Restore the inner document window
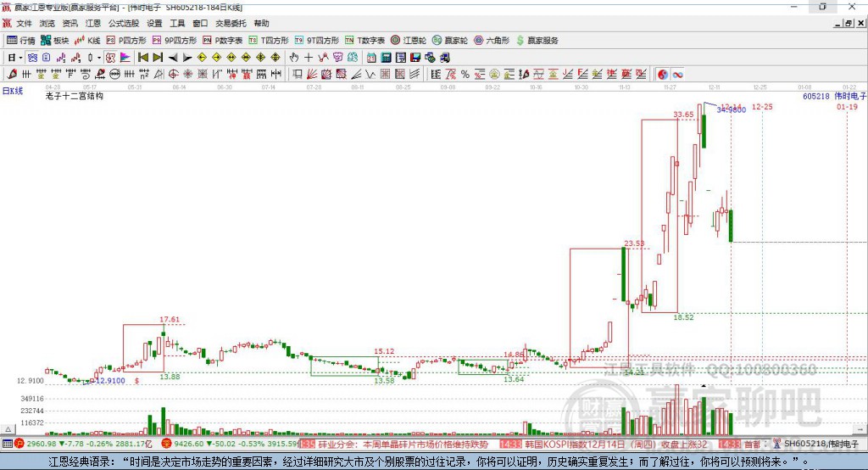This screenshot has height=470, width=868. point(849,23)
